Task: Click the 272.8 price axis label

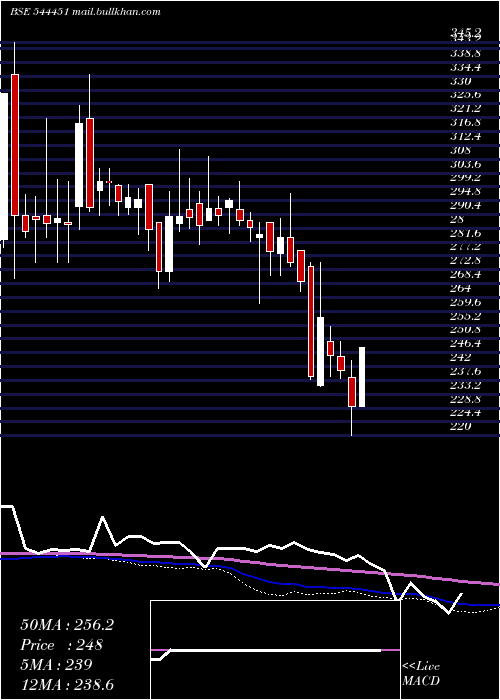Action: [466, 261]
